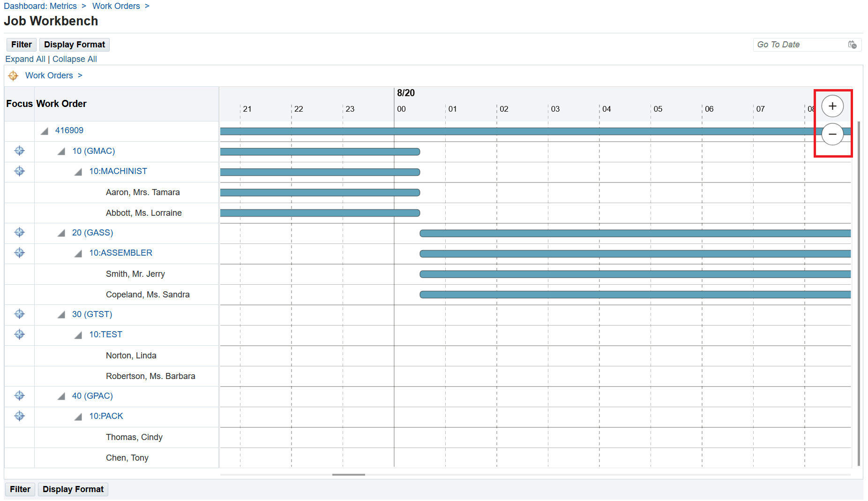
Task: Open the Work Orders breadcrumb at top
Action: pos(116,6)
